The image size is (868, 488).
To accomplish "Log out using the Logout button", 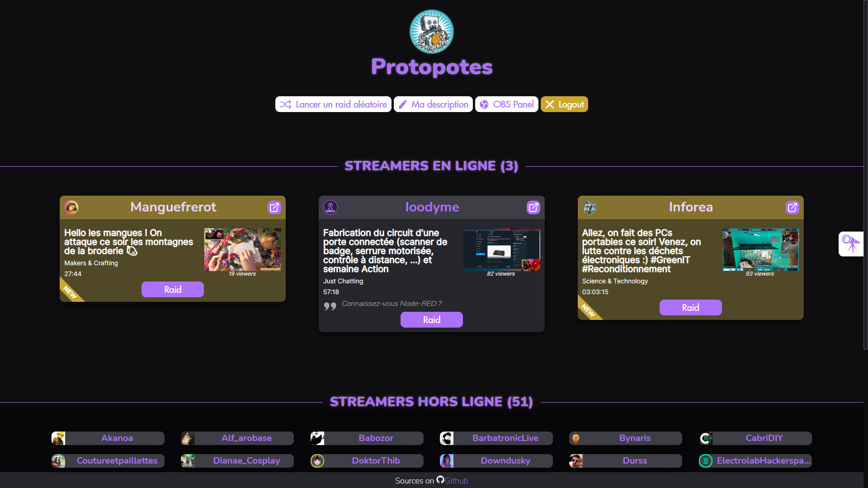I will [x=564, y=104].
